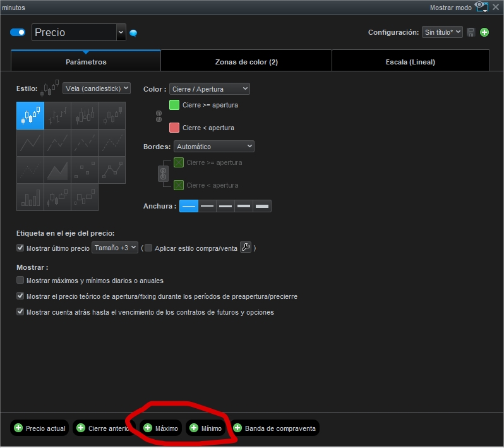This screenshot has width=504, height=448.
Task: Add new configuration with the green plus icon
Action: 484,32
